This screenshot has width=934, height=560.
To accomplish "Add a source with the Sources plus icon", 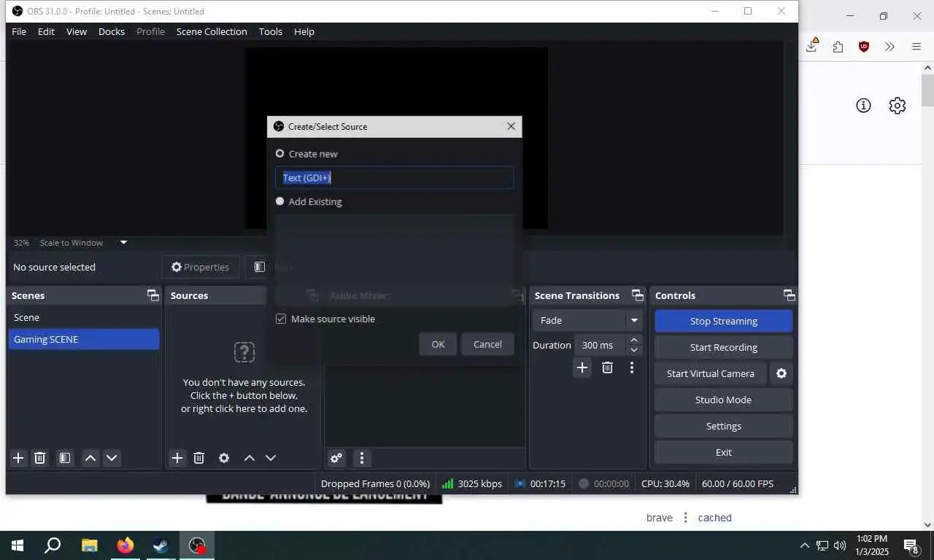I will pos(177,458).
